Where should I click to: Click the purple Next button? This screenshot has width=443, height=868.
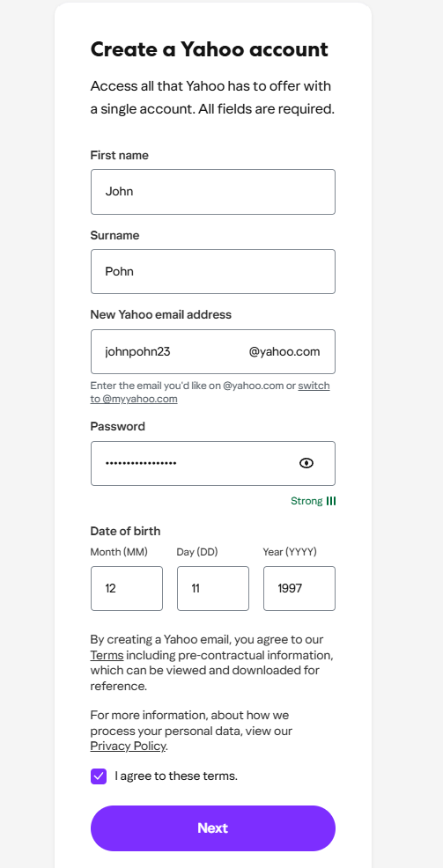tap(213, 828)
